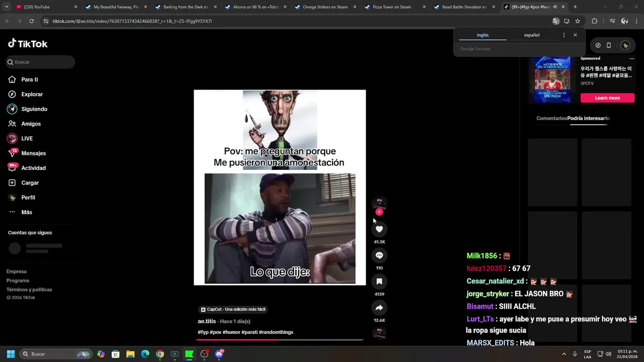This screenshot has height=362, width=644.
Task: Open the Chrome three-dot menu
Action: tap(636, 21)
